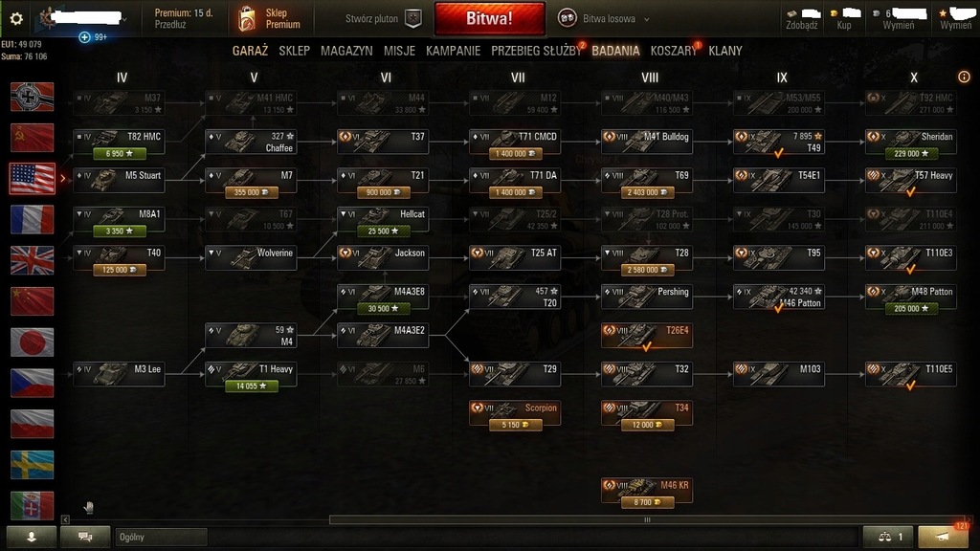Screen dimensions: 980x551
Task: Open the Swedish nation tech tree
Action: click(x=32, y=465)
